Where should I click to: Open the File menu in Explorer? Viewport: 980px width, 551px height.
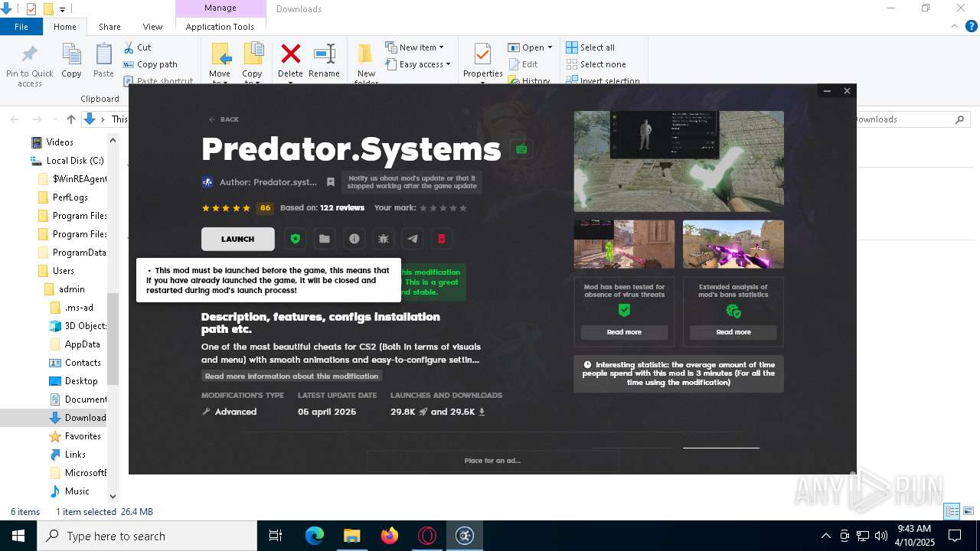tap(21, 27)
